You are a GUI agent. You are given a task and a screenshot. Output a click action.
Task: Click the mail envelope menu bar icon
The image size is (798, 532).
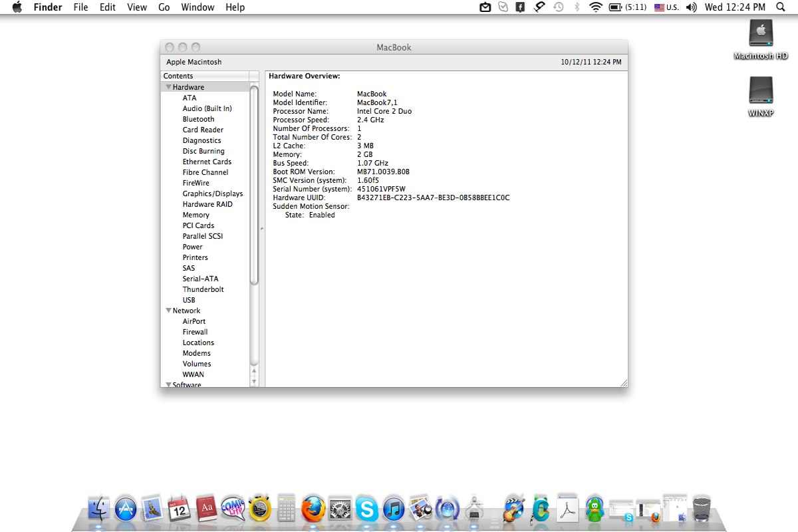pyautogui.click(x=486, y=7)
